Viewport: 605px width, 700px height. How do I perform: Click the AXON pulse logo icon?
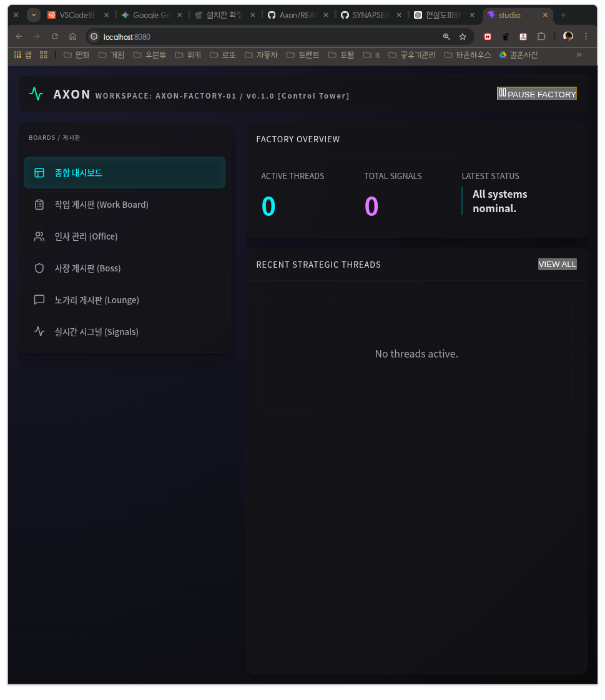click(x=36, y=94)
